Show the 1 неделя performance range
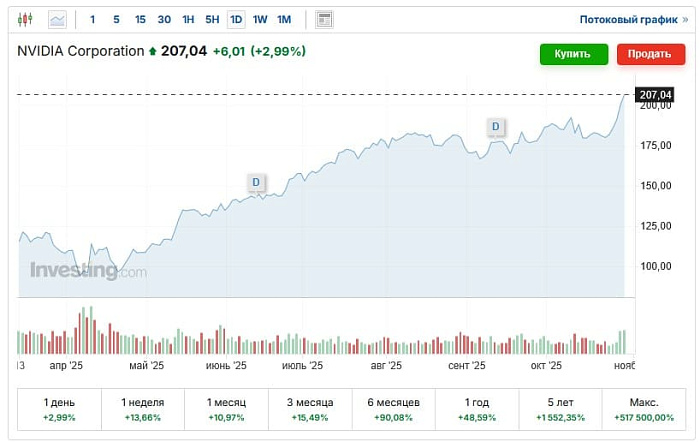 click(141, 408)
